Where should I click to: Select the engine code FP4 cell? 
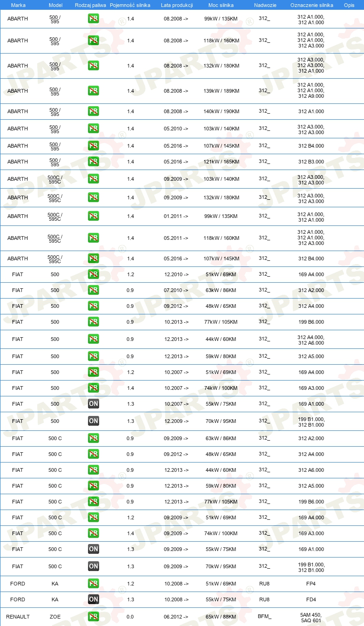point(311,584)
